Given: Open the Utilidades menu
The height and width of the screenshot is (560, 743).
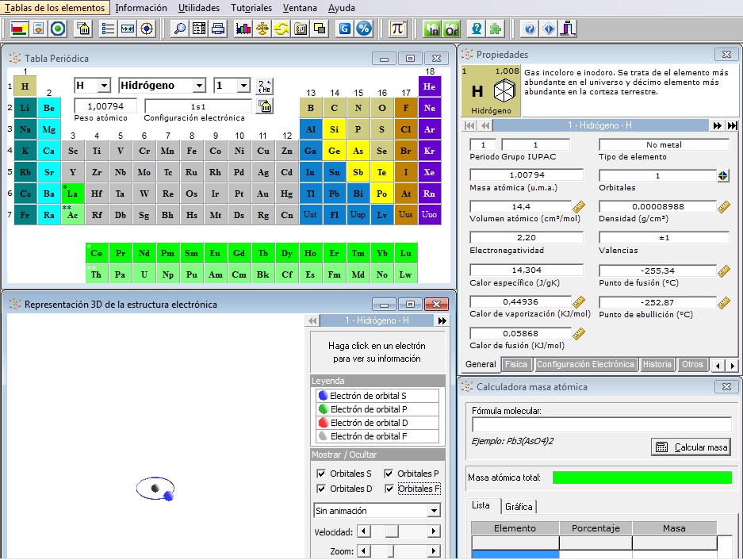Looking at the screenshot, I should tap(199, 8).
